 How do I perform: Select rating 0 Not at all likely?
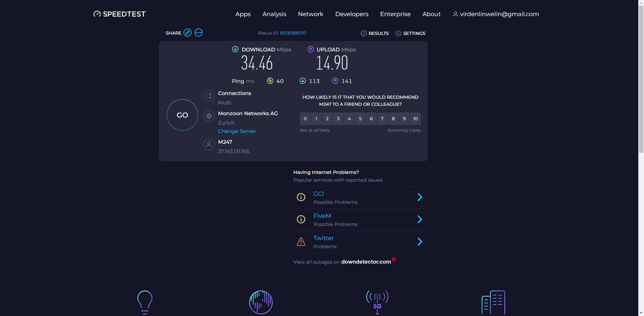(305, 119)
